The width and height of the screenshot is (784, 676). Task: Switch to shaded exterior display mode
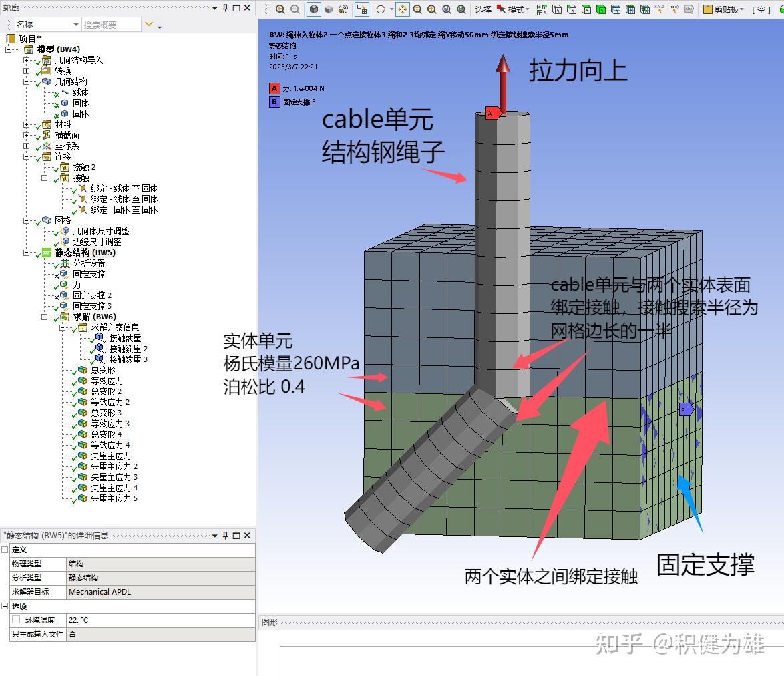point(329,9)
